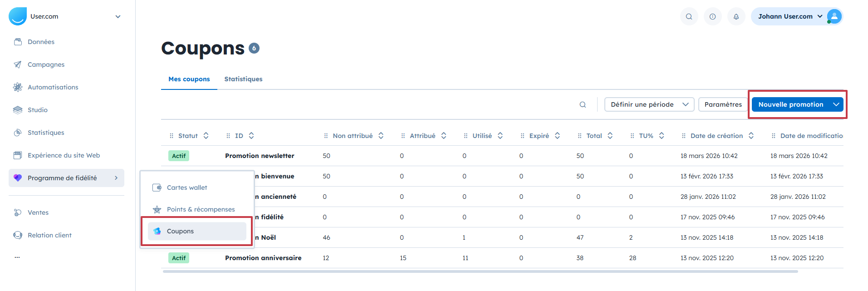The width and height of the screenshot is (868, 291).
Task: Select Points & récompenses menu item
Action: tap(201, 209)
